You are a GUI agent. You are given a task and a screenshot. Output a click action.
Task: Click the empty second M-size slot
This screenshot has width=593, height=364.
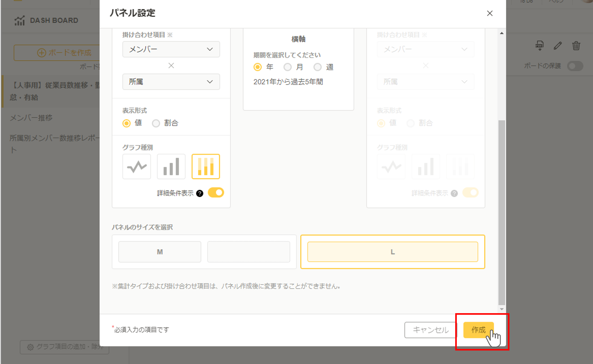pyautogui.click(x=249, y=252)
